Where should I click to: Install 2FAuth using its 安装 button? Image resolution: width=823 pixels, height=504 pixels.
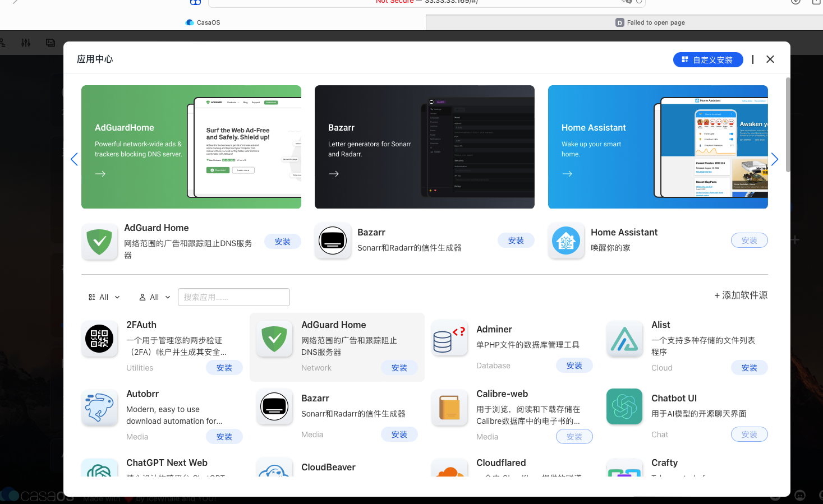[224, 368]
